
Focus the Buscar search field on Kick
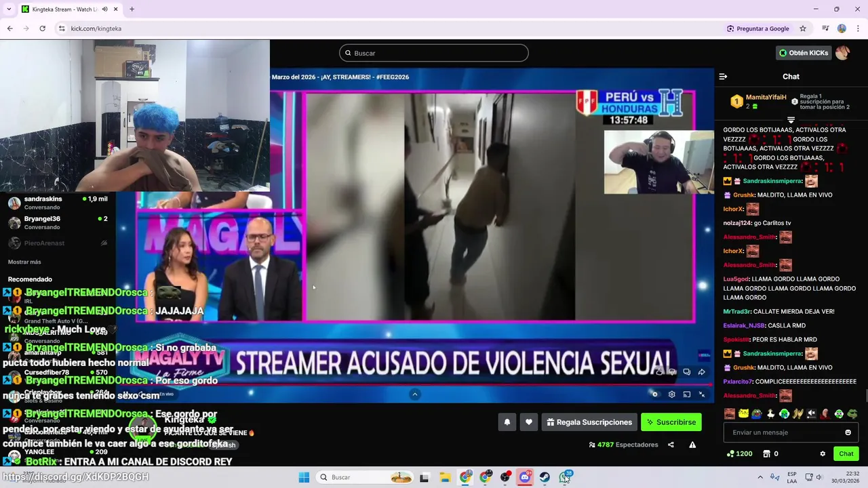point(434,53)
